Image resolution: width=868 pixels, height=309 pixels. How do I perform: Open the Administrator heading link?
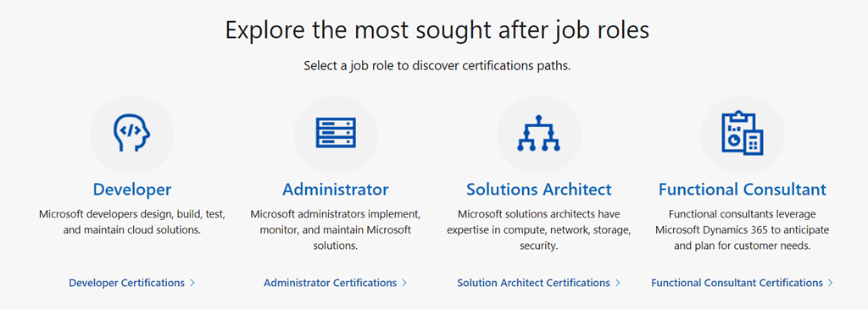click(336, 190)
